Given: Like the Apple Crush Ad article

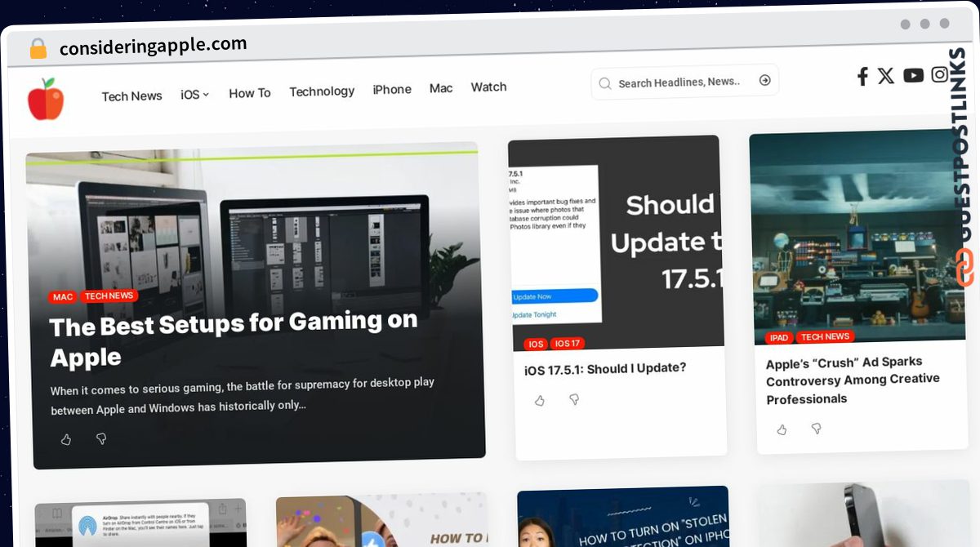Looking at the screenshot, I should click(x=782, y=429).
